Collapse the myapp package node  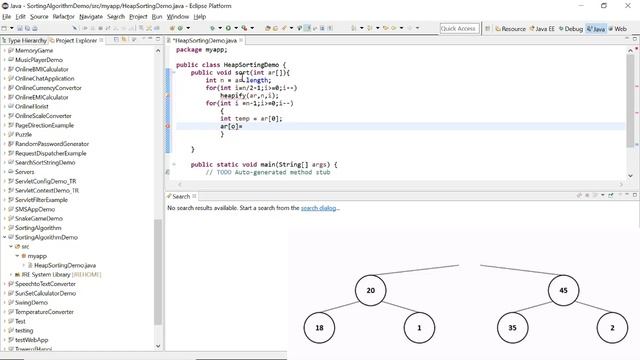click(17, 256)
